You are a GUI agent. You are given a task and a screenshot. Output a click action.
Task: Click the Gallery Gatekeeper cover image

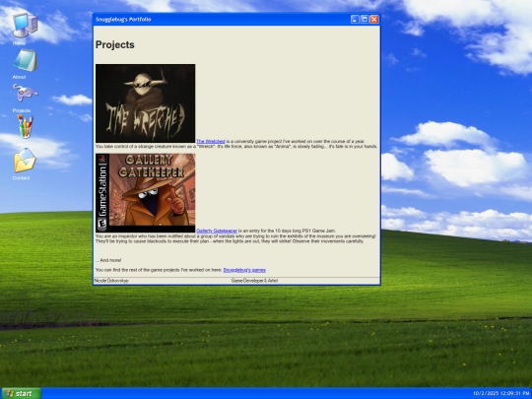click(145, 193)
